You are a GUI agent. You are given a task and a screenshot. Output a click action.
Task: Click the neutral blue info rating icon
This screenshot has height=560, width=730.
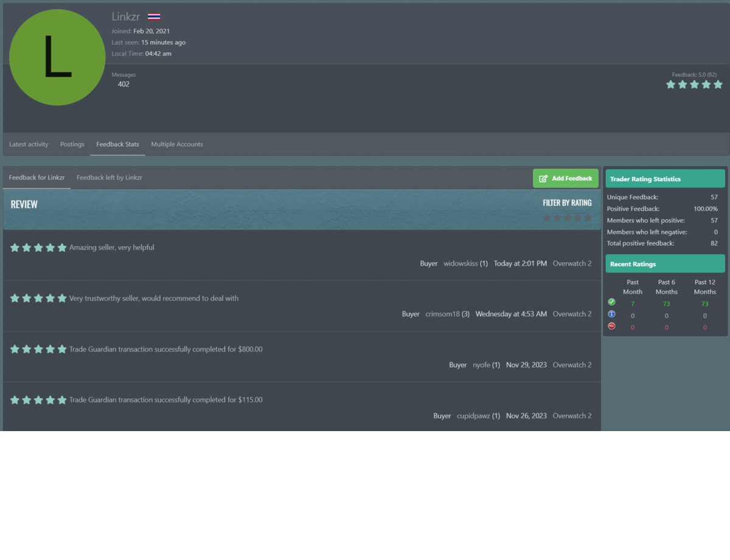point(611,314)
